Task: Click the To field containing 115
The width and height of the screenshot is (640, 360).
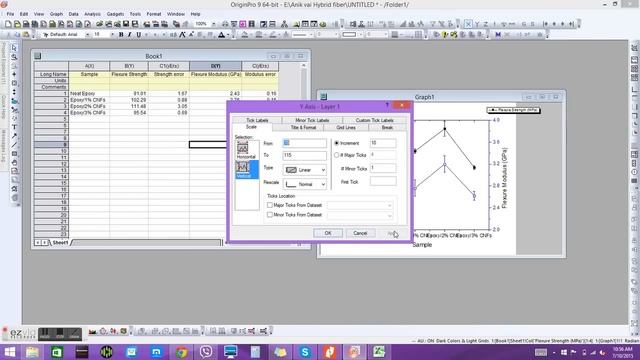Action: point(305,155)
